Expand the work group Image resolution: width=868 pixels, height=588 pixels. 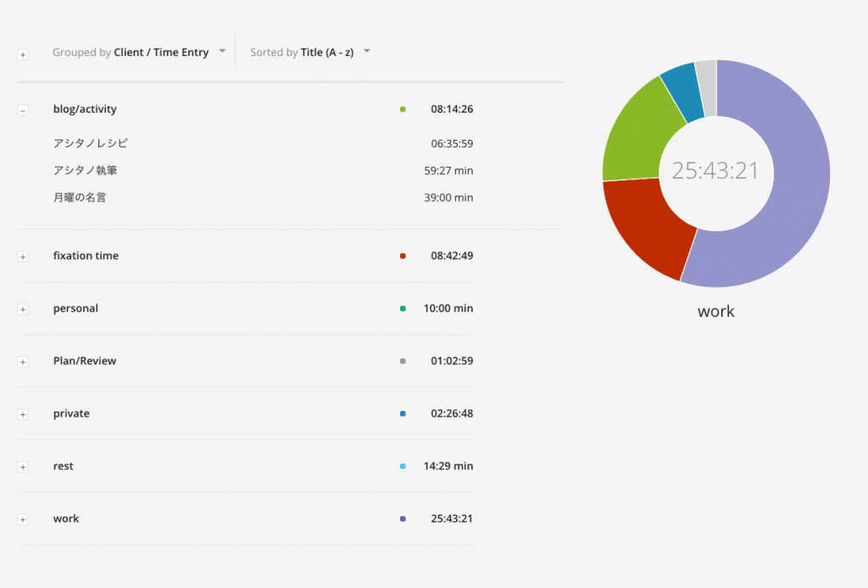23,519
